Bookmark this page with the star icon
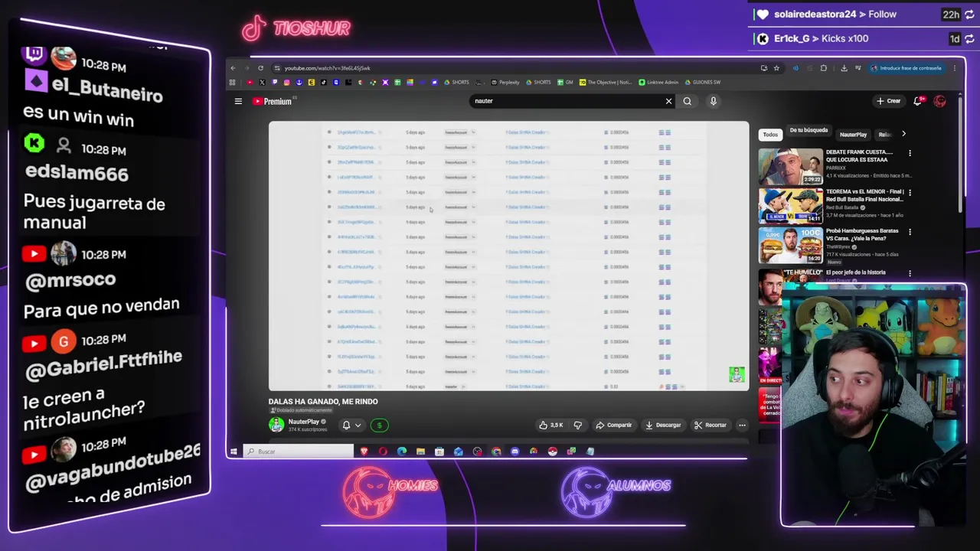The width and height of the screenshot is (980, 551). pyautogui.click(x=776, y=68)
